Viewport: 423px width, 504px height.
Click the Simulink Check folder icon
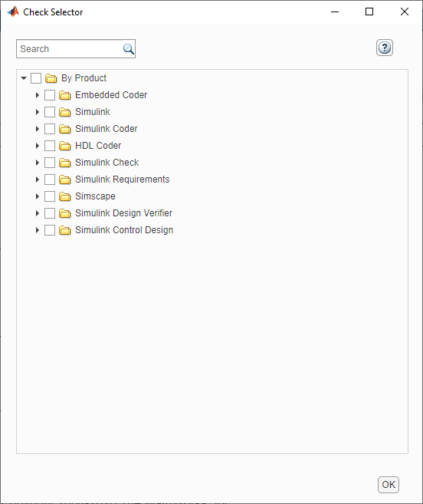[65, 163]
